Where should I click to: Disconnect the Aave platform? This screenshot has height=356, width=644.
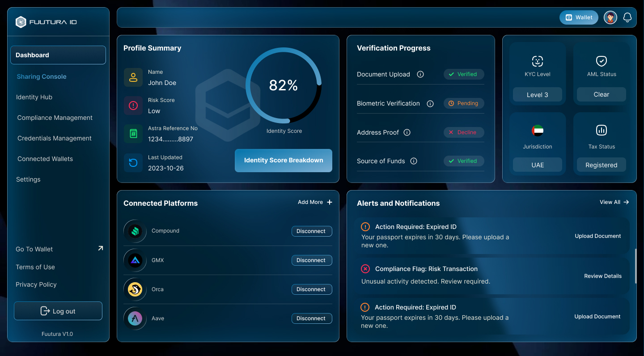pyautogui.click(x=312, y=318)
